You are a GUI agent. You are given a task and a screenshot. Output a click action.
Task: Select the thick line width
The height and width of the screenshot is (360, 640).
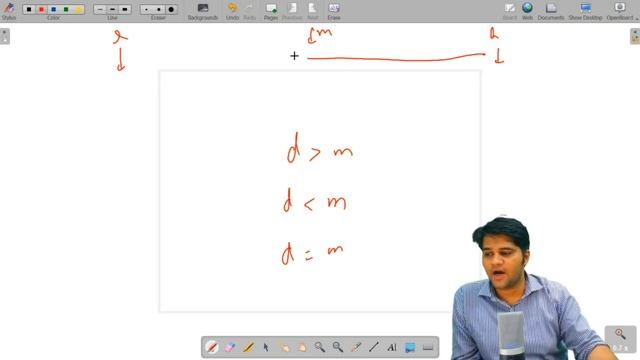click(124, 9)
